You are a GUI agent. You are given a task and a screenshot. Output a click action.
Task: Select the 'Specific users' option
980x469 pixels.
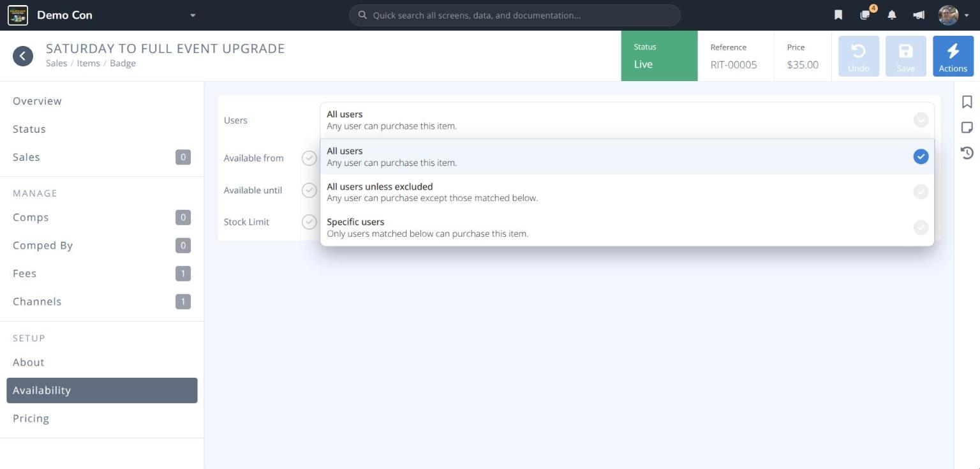[x=627, y=228]
